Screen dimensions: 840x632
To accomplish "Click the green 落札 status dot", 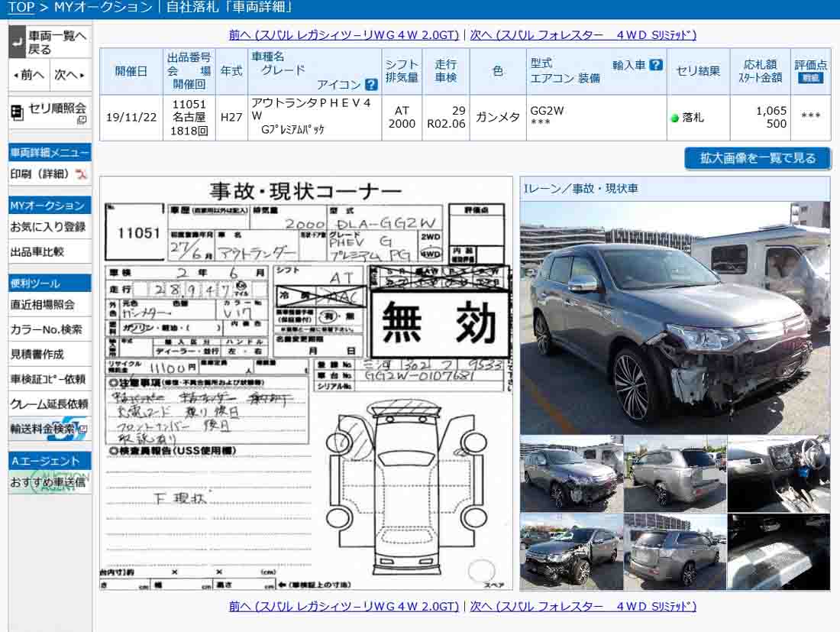I will coord(675,118).
